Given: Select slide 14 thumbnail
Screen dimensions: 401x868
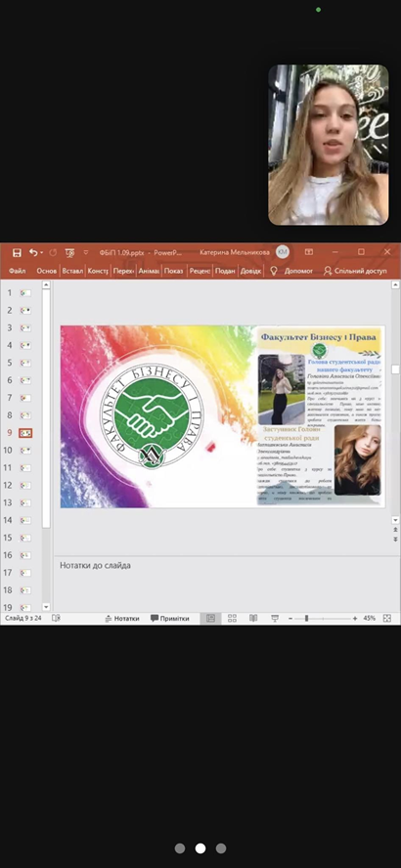Looking at the screenshot, I should [25, 520].
